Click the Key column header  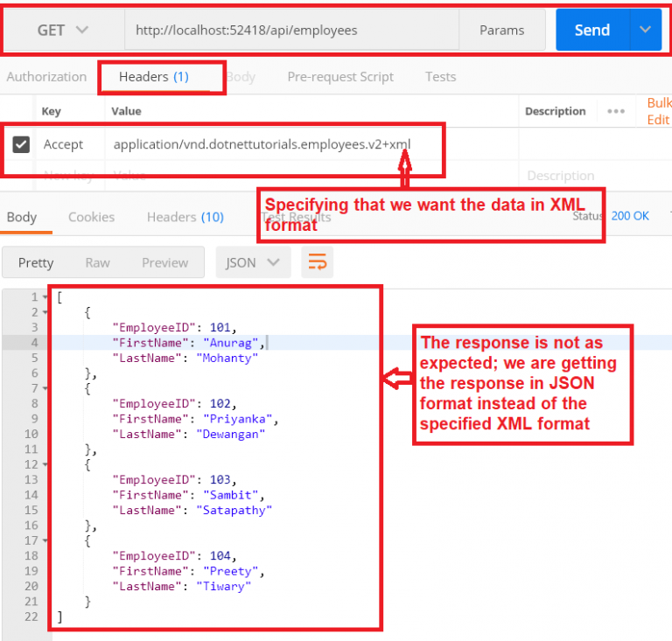(x=51, y=111)
